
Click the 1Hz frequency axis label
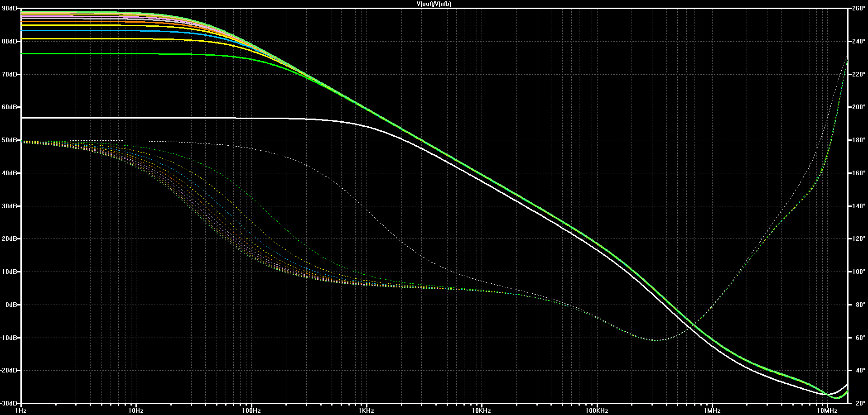(x=21, y=411)
